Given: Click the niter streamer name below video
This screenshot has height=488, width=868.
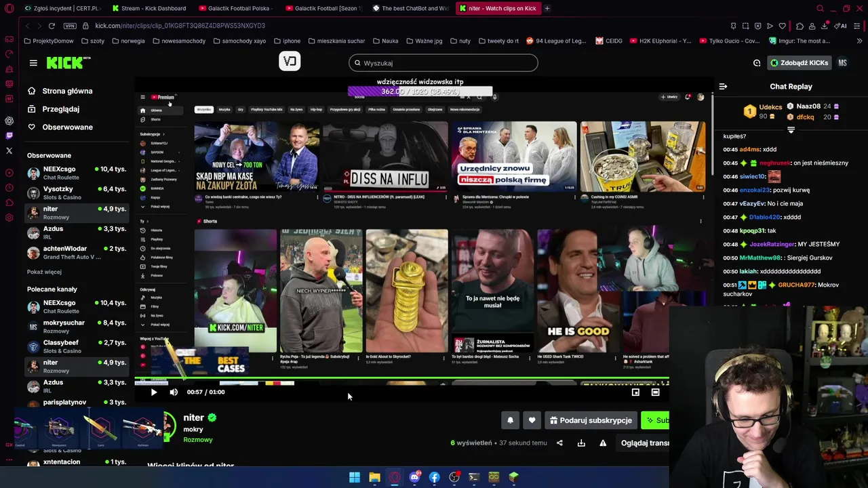Looking at the screenshot, I should [x=193, y=418].
